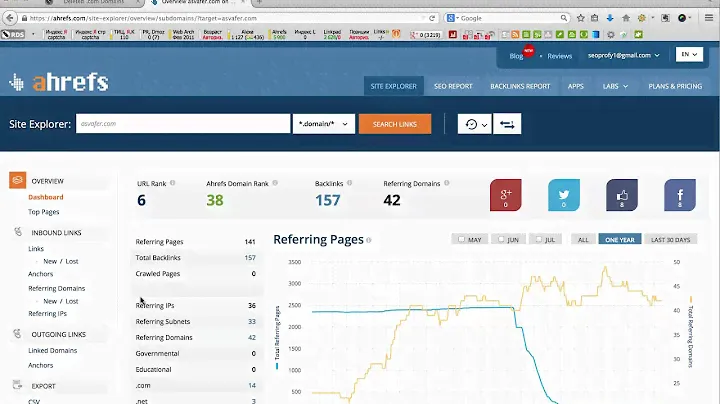
Task: Focus the Site Explorer domain input field
Action: click(183, 124)
